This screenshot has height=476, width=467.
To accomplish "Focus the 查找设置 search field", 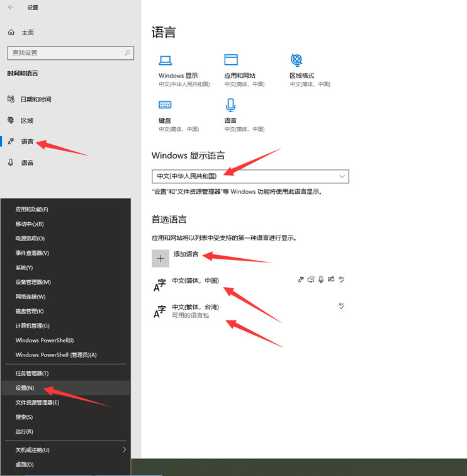I will pyautogui.click(x=70, y=53).
